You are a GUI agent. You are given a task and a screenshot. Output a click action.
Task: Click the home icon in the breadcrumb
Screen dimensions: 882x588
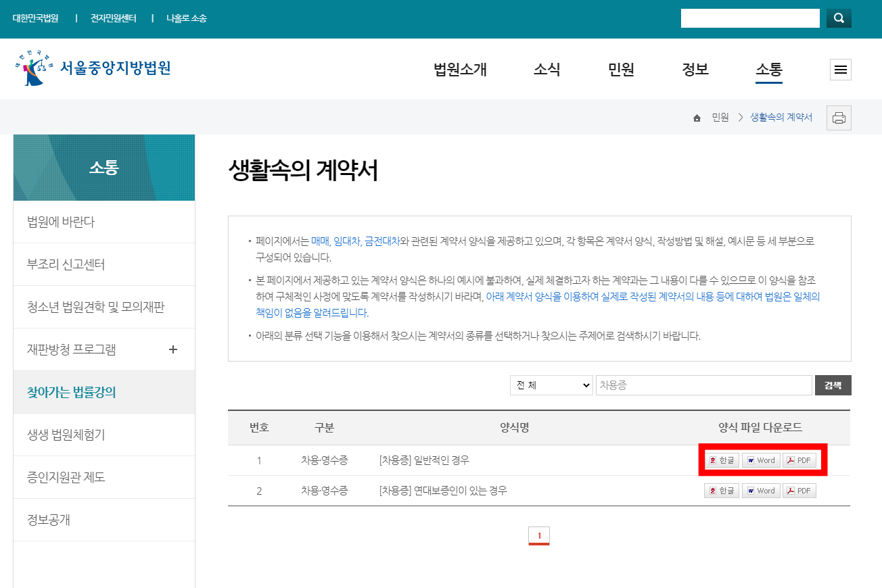(x=697, y=117)
